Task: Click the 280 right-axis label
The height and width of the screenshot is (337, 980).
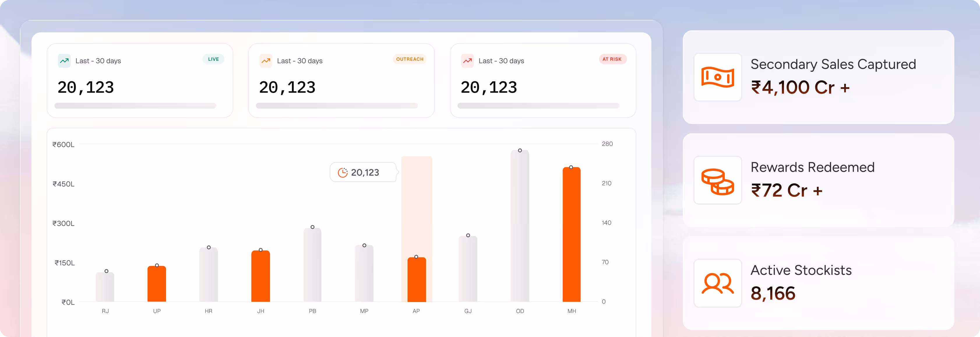Action: point(607,143)
